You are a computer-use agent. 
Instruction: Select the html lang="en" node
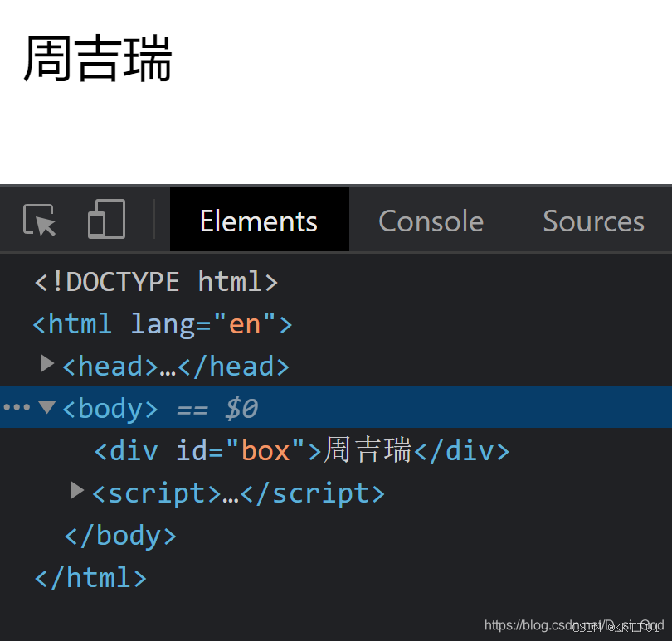(x=163, y=324)
